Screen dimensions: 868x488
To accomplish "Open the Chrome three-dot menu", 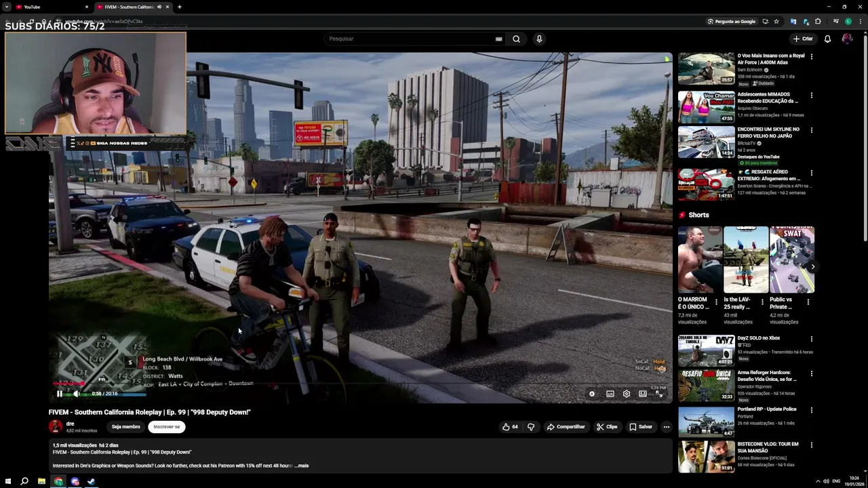I will click(860, 21).
